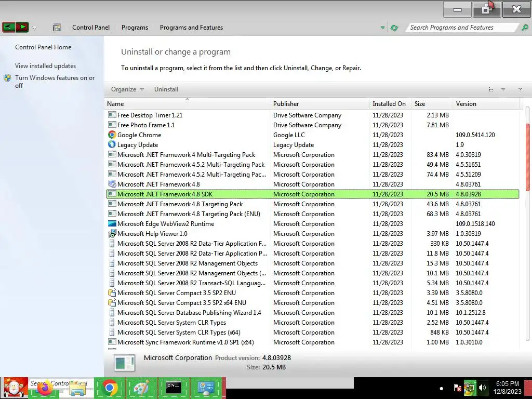532x399 pixels.
Task: Open View installed updates link
Action: pos(45,66)
